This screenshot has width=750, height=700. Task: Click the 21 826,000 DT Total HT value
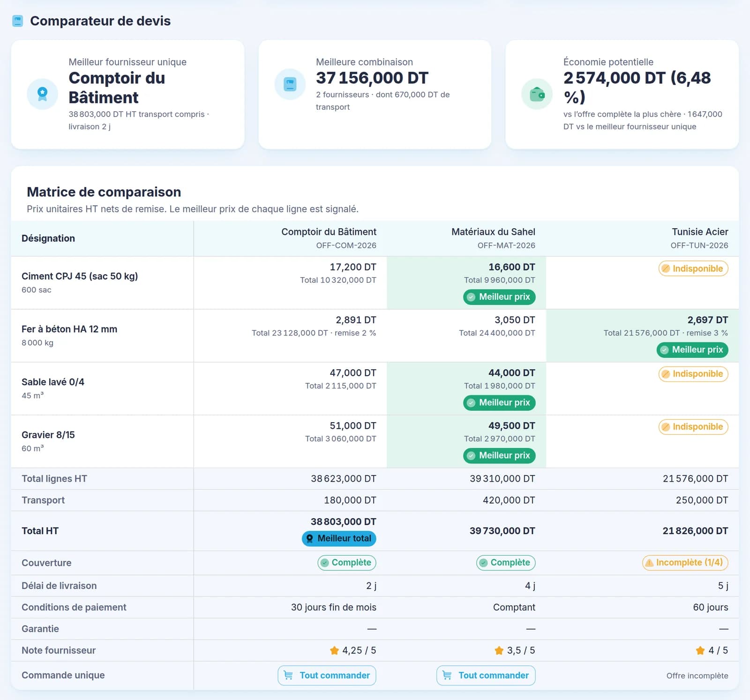695,531
